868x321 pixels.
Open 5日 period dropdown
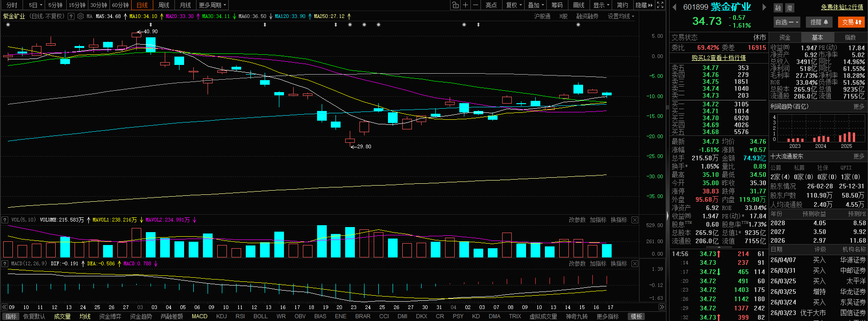click(35, 5)
